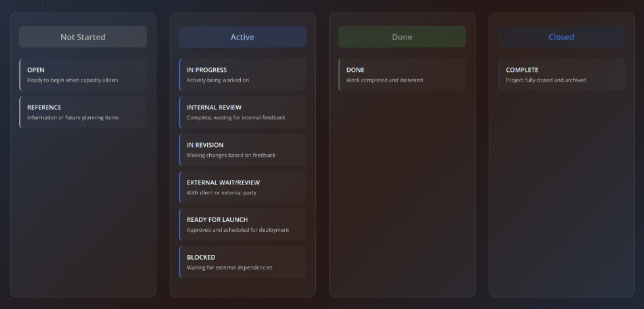Click 'Approved and scheduled for deployment' description
Viewport: 644px width, 309px height.
[237, 230]
